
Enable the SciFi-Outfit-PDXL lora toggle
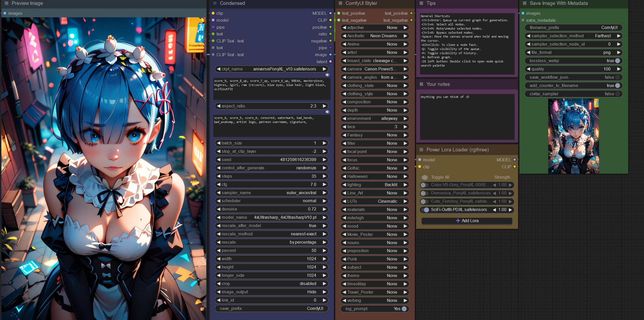coord(425,210)
